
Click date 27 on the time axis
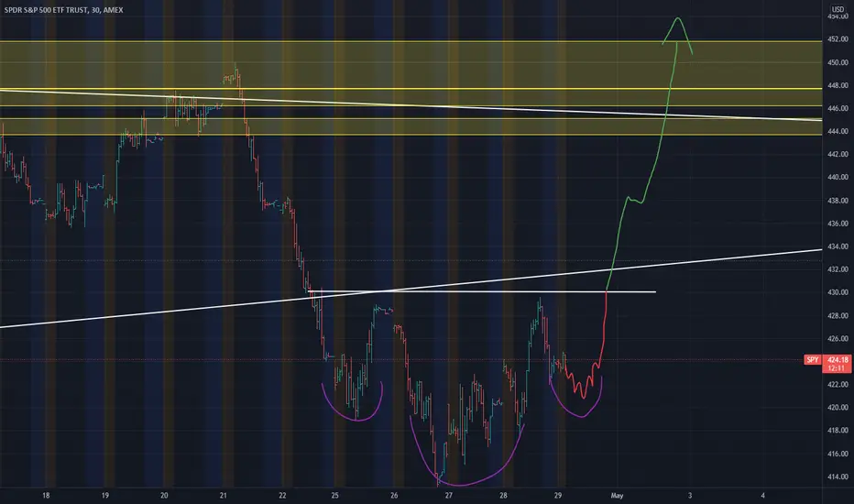pos(449,495)
